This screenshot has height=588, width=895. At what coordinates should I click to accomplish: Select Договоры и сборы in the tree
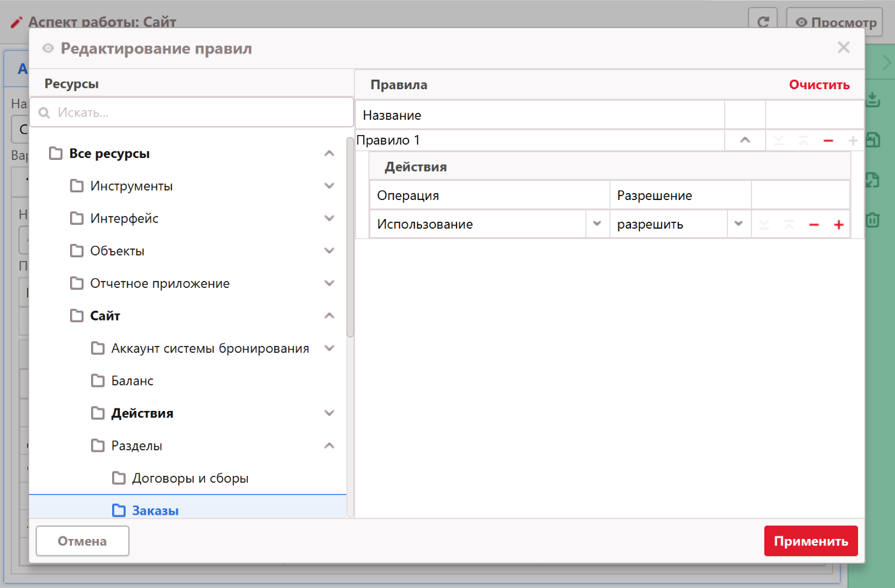(x=190, y=478)
